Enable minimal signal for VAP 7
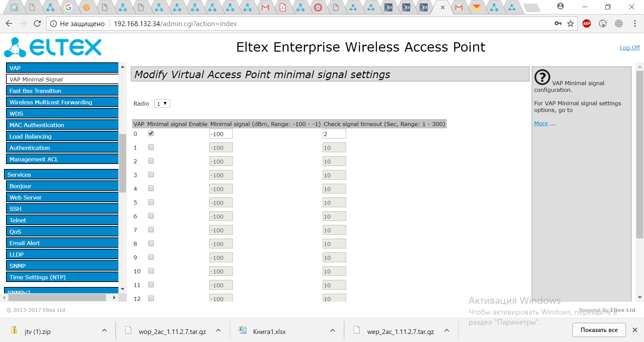644x342 pixels. pos(151,230)
